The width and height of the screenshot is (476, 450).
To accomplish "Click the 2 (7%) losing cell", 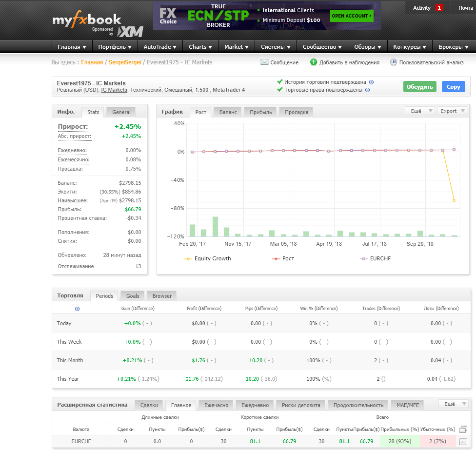I will (x=437, y=442).
